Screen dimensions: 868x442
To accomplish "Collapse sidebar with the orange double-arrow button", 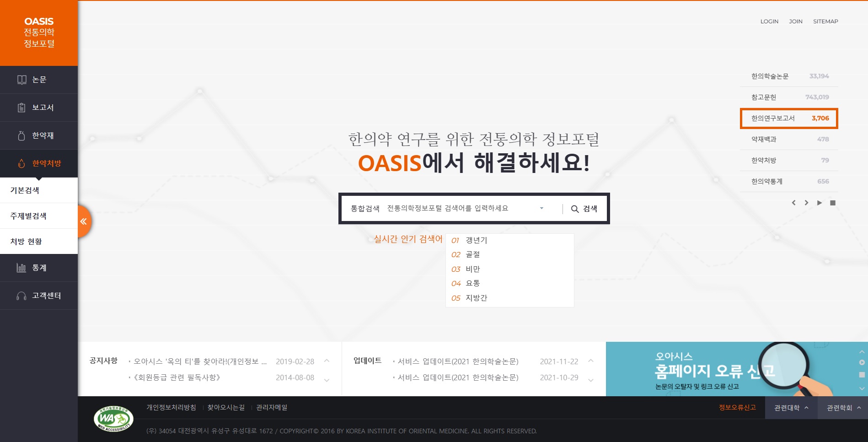I will pos(84,221).
